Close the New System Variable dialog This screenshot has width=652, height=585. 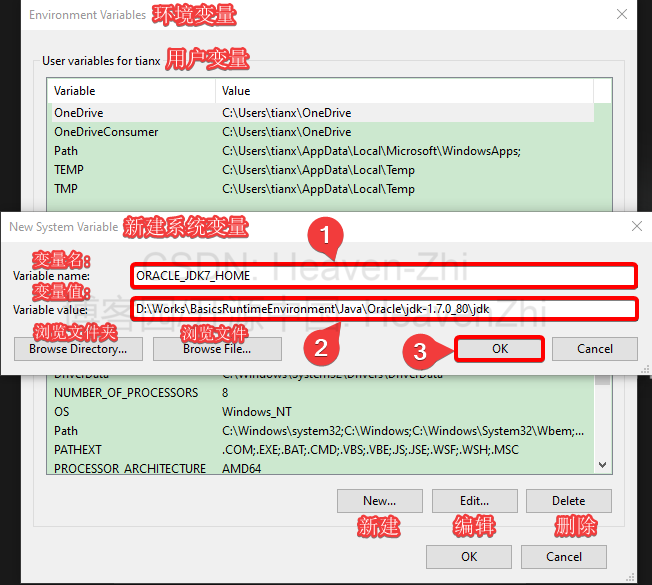(x=637, y=226)
